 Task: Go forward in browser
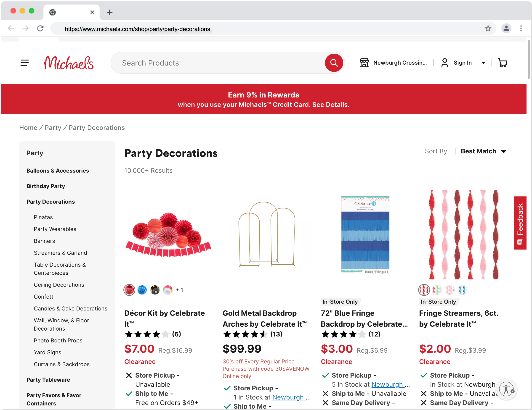pos(26,29)
